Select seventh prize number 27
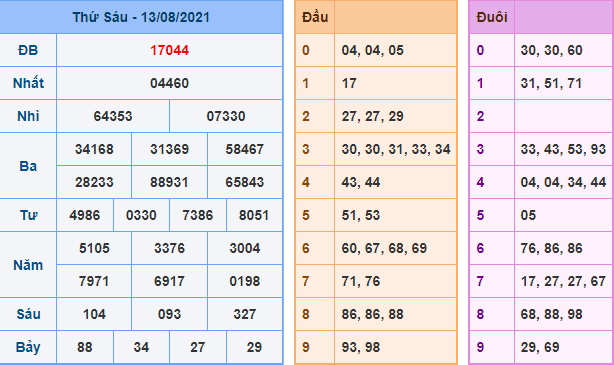614x365 pixels. (198, 347)
